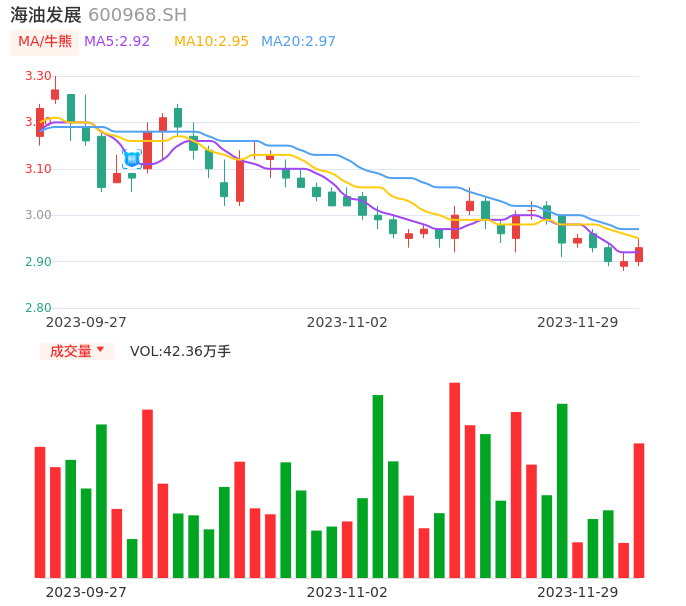Click the 2.90 price axis label

tap(38, 262)
